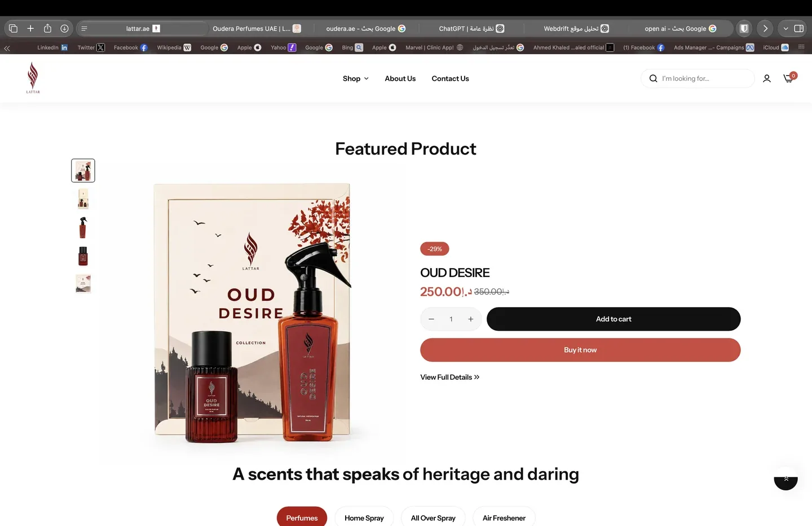Select the Home Spray category tab
The image size is (812, 526).
point(364,518)
